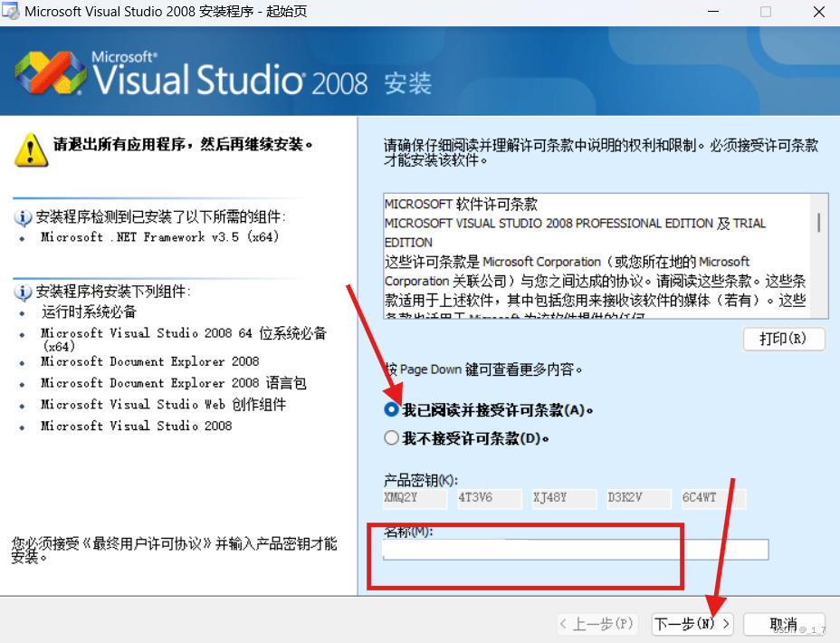Click the product key box XJ48Y

(564, 498)
